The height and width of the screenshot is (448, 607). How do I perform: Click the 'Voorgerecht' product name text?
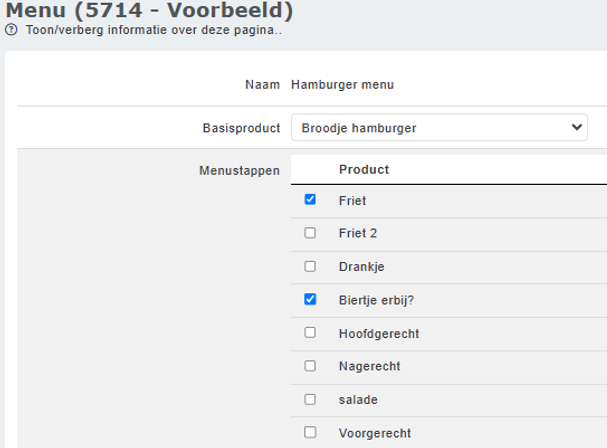click(374, 433)
